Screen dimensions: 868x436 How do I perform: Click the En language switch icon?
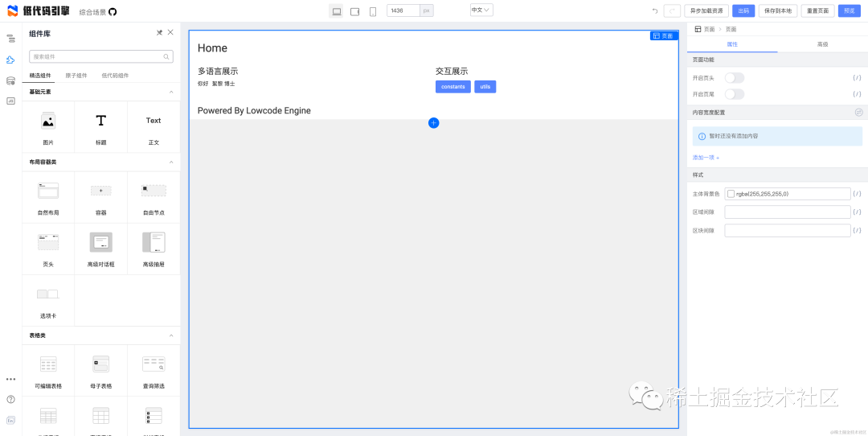10,421
